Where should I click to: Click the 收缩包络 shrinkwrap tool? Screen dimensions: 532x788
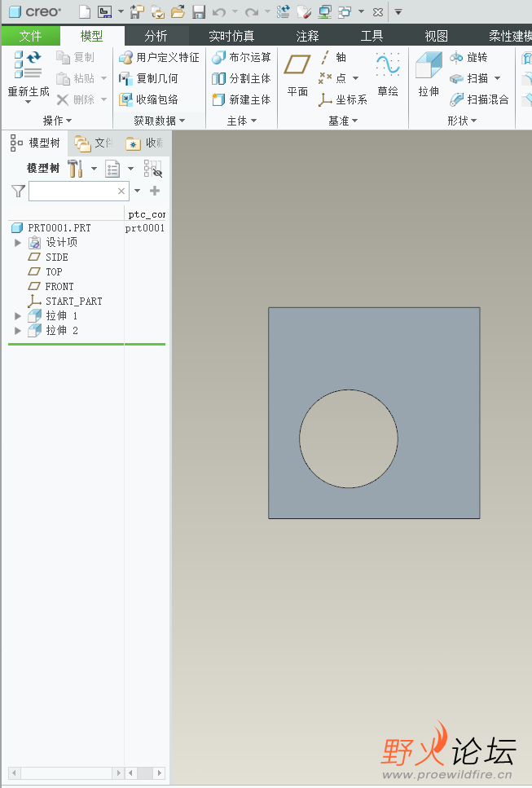tap(149, 99)
